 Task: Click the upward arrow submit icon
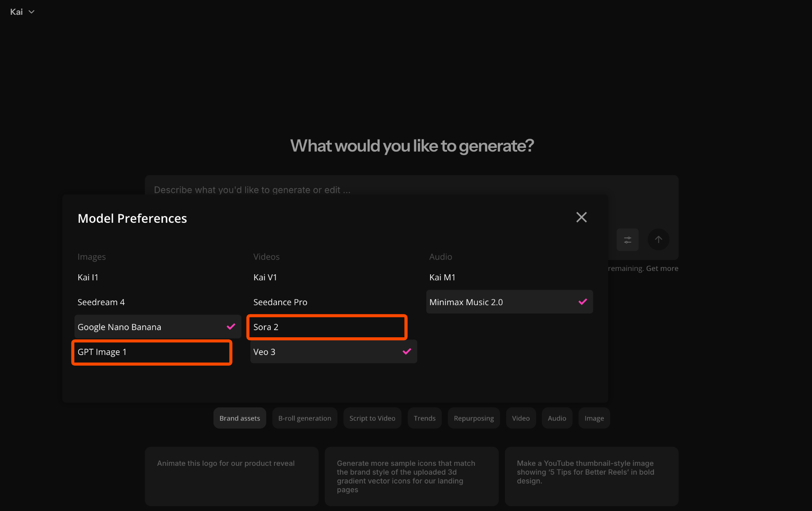pyautogui.click(x=658, y=240)
